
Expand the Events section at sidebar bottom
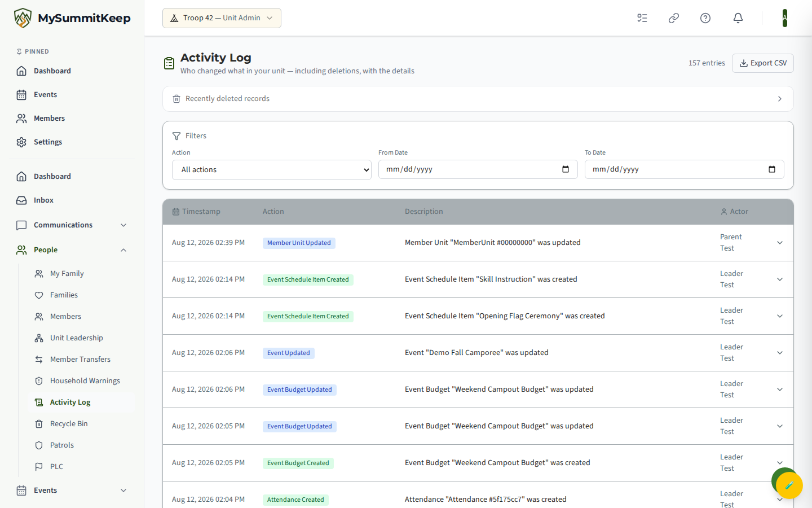click(72, 491)
